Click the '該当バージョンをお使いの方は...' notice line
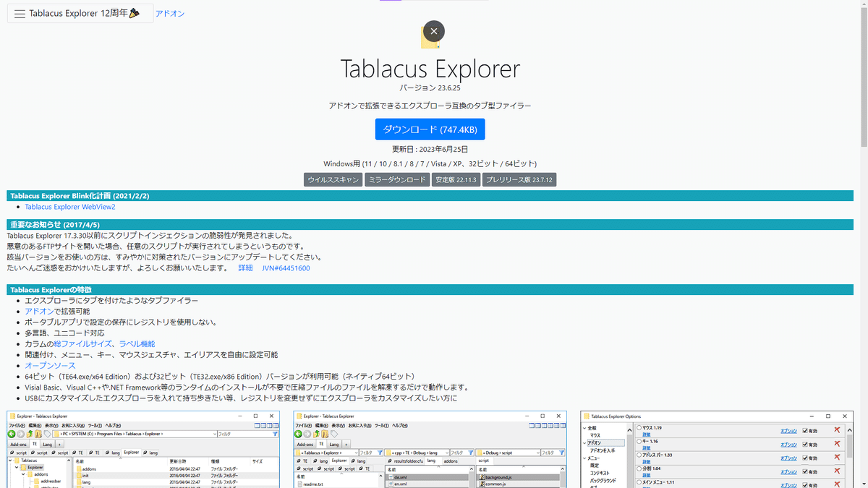868x488 pixels. [164, 257]
